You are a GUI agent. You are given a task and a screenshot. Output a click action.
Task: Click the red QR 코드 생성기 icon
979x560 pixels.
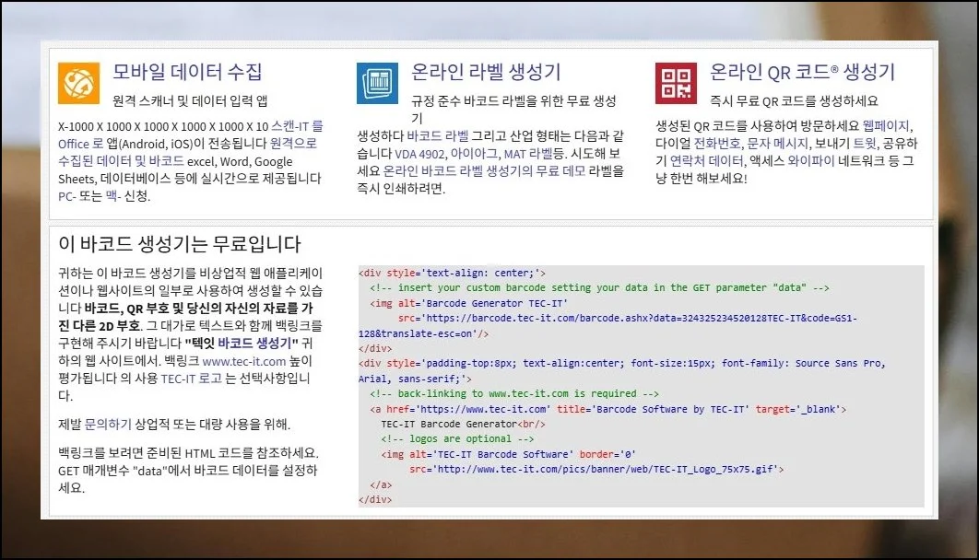click(676, 81)
